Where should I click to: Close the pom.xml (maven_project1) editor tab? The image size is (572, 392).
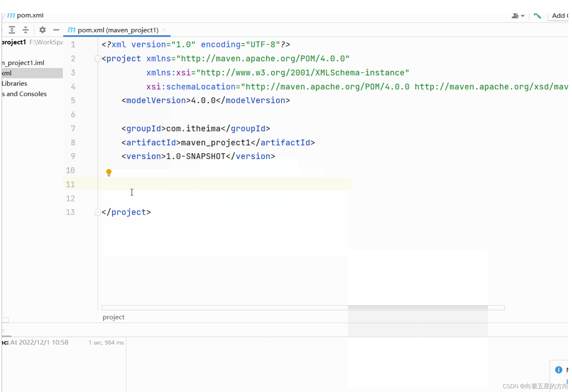(x=164, y=30)
